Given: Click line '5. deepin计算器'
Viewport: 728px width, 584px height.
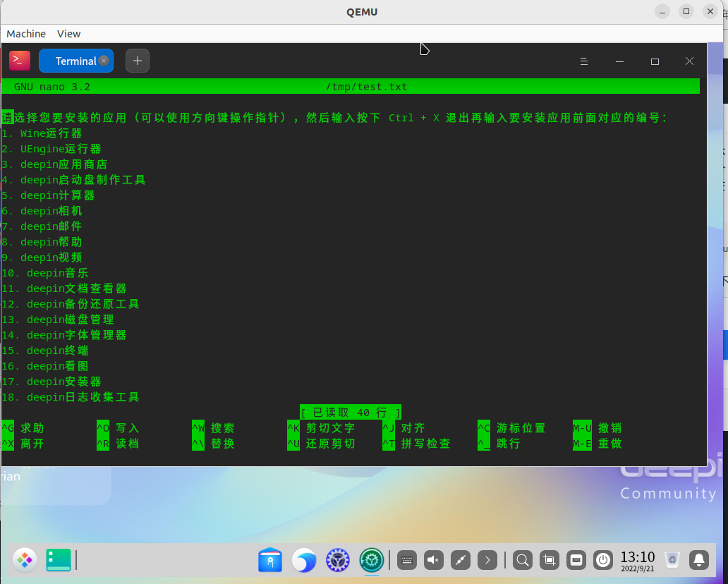Looking at the screenshot, I should click(48, 195).
